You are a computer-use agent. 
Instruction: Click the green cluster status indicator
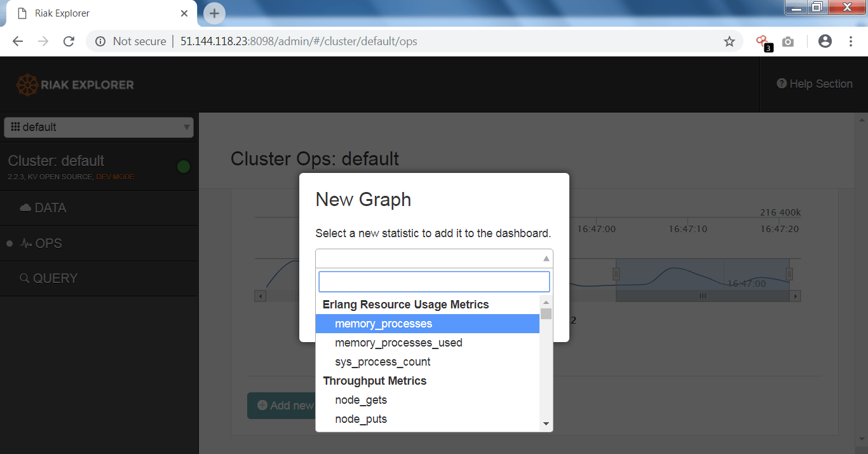pos(184,167)
